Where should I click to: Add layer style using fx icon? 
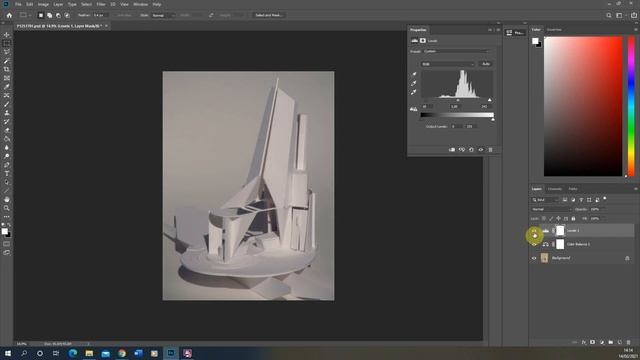pos(584,342)
